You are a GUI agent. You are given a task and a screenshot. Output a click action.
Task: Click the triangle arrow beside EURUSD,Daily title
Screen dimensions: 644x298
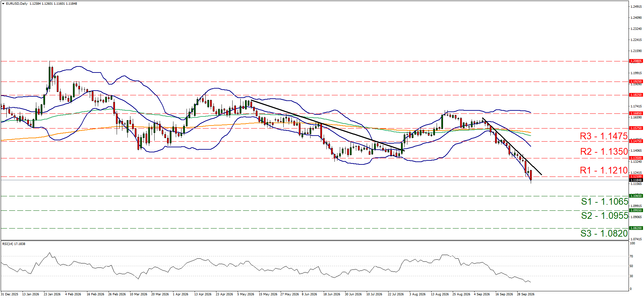(3, 4)
